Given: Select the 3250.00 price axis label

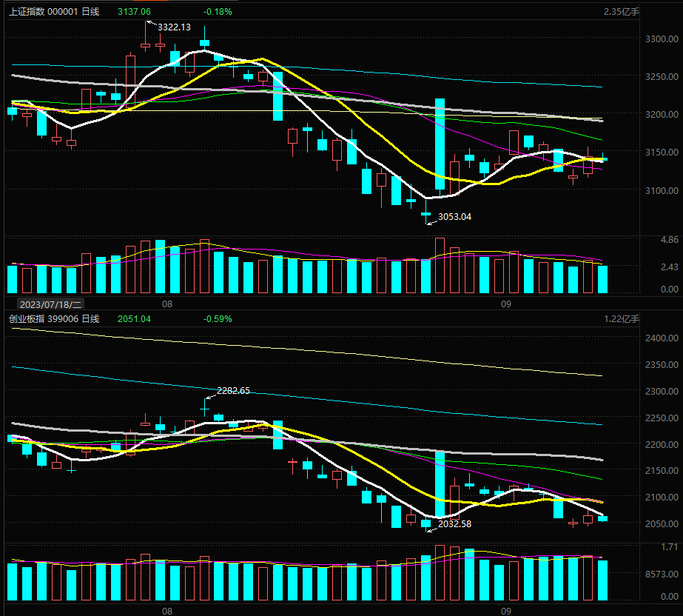Looking at the screenshot, I should [x=662, y=77].
